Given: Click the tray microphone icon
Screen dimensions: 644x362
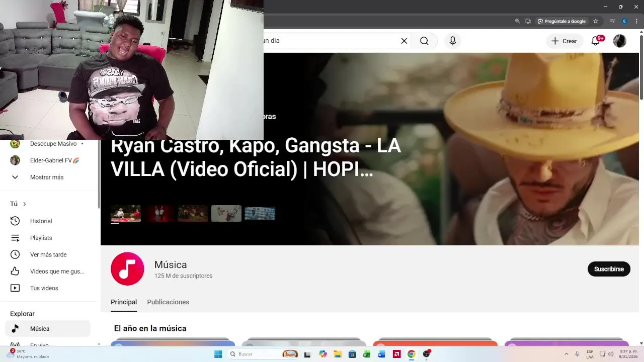Looking at the screenshot, I should (577, 354).
